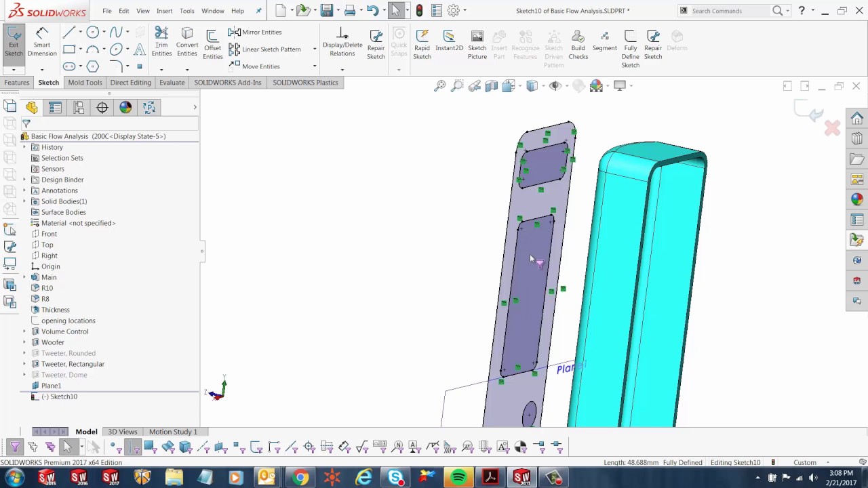Click the Exit Sketch button

click(x=14, y=45)
